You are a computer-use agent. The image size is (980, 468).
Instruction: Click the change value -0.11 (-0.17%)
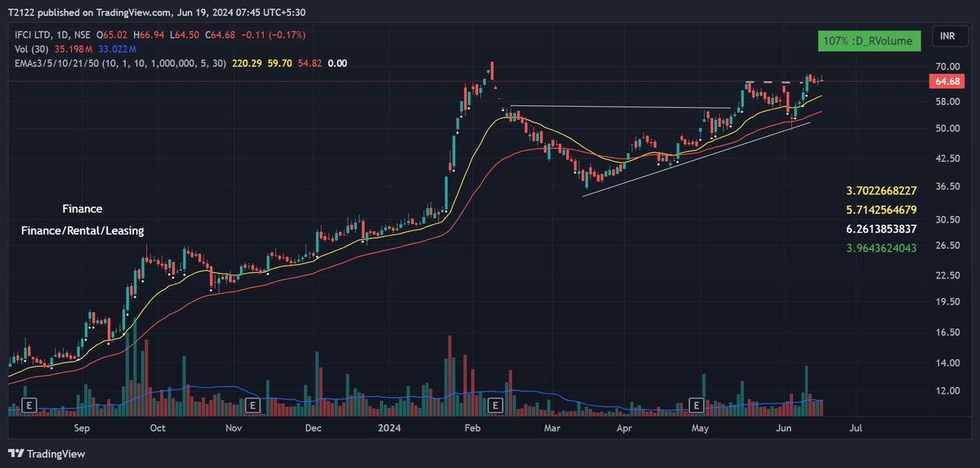point(275,35)
